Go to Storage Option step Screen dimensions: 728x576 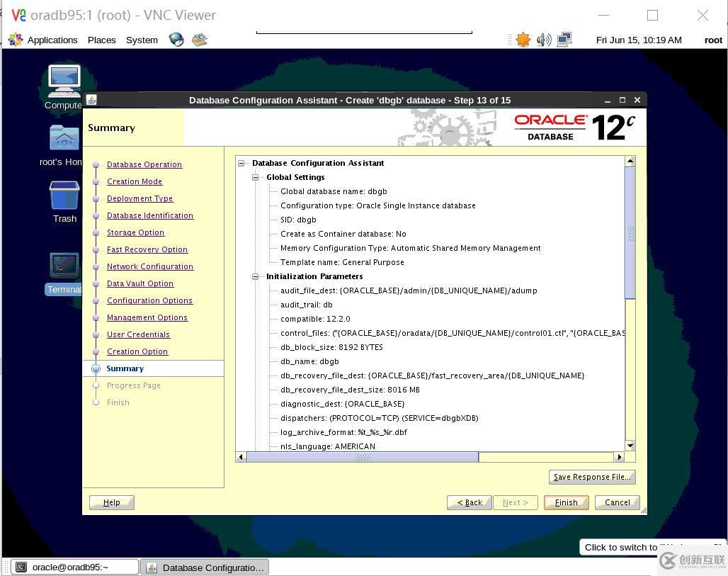click(x=135, y=232)
